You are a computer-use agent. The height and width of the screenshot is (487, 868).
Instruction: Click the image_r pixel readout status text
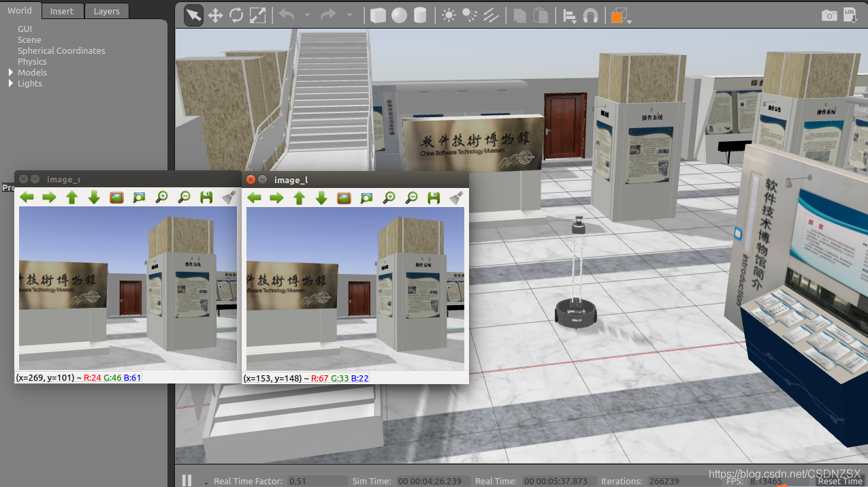point(79,377)
